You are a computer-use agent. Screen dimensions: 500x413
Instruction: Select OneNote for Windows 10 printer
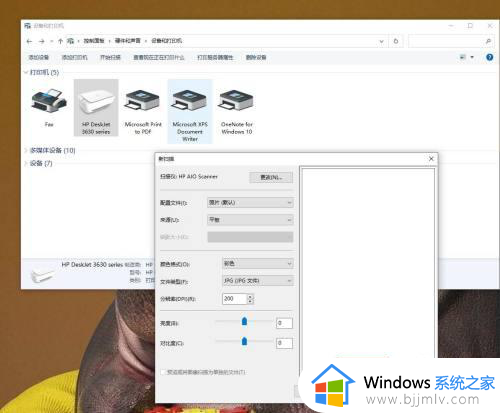pos(237,111)
